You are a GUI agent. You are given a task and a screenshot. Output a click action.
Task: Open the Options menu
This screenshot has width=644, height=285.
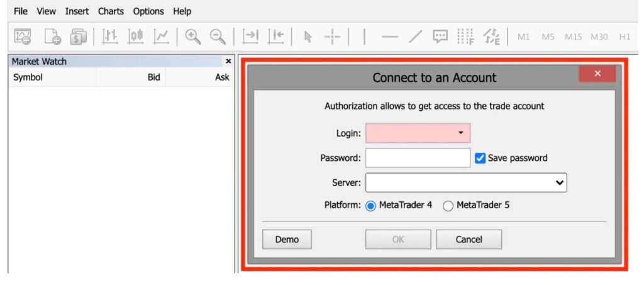click(x=148, y=11)
